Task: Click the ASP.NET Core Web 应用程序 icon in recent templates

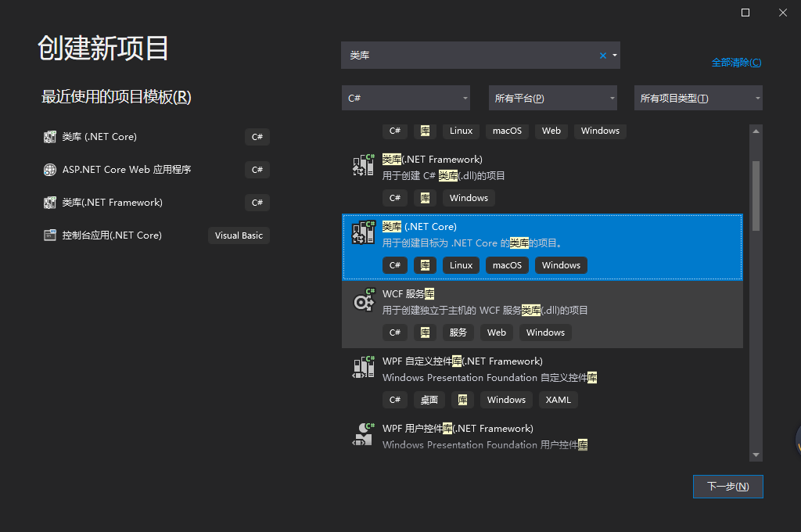Action: click(49, 170)
